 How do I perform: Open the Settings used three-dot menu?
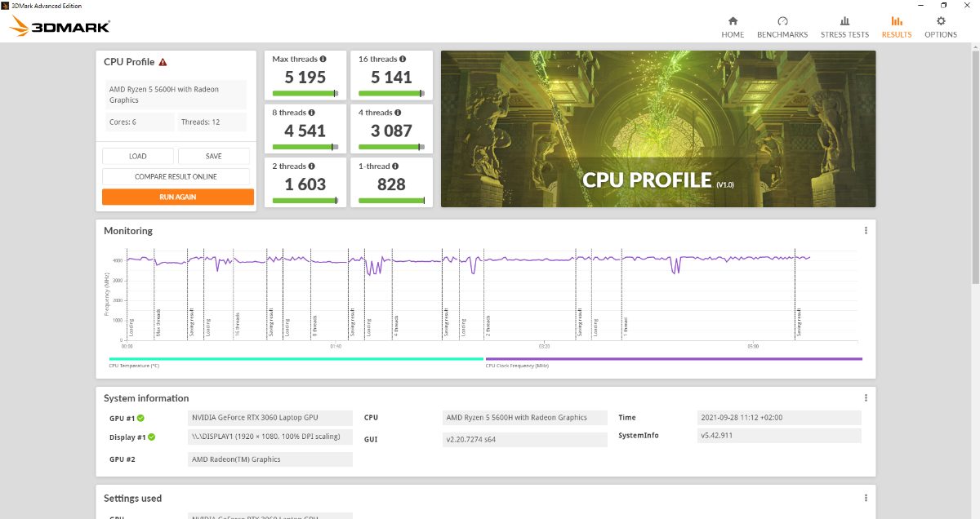click(x=866, y=498)
